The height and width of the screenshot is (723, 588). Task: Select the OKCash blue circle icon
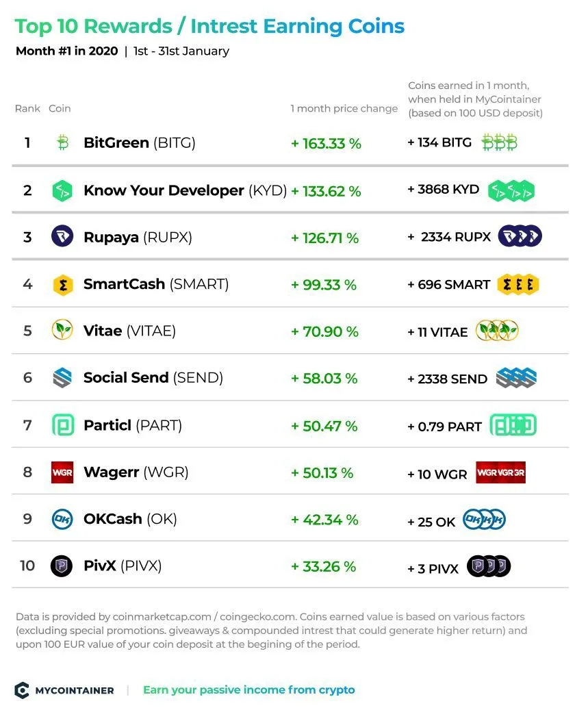click(x=62, y=519)
